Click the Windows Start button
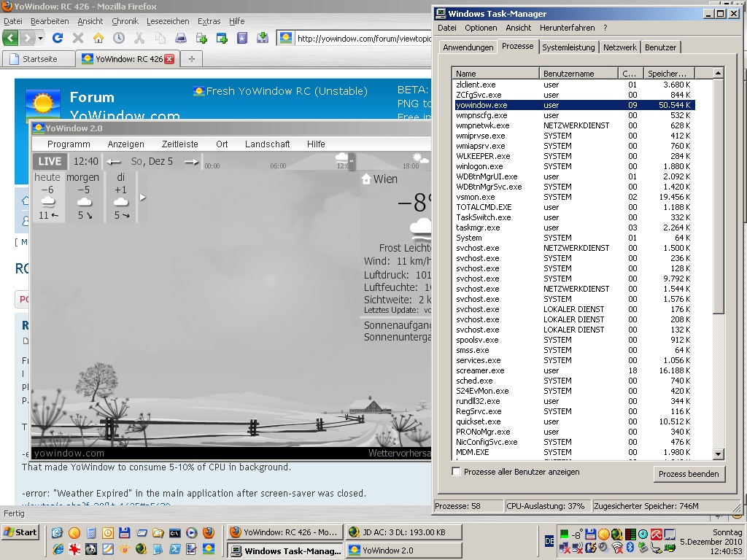 (20, 532)
